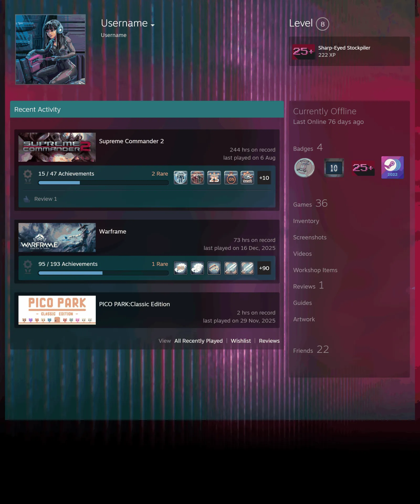View All Recently Played games
The height and width of the screenshot is (504, 420).
[x=198, y=341]
